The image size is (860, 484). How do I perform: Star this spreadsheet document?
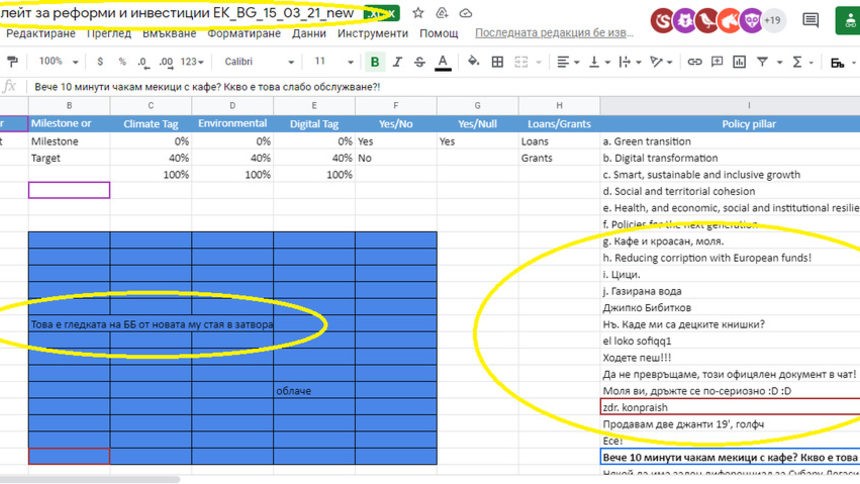coord(418,13)
